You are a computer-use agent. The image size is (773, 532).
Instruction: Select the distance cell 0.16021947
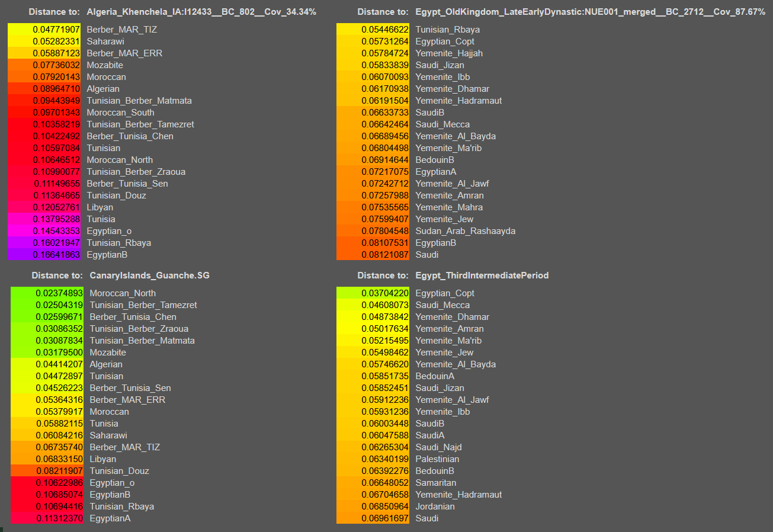pos(44,243)
